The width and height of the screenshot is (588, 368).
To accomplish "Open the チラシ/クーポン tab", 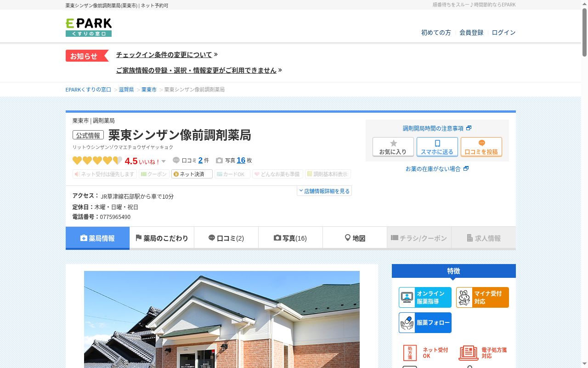I will click(x=419, y=238).
